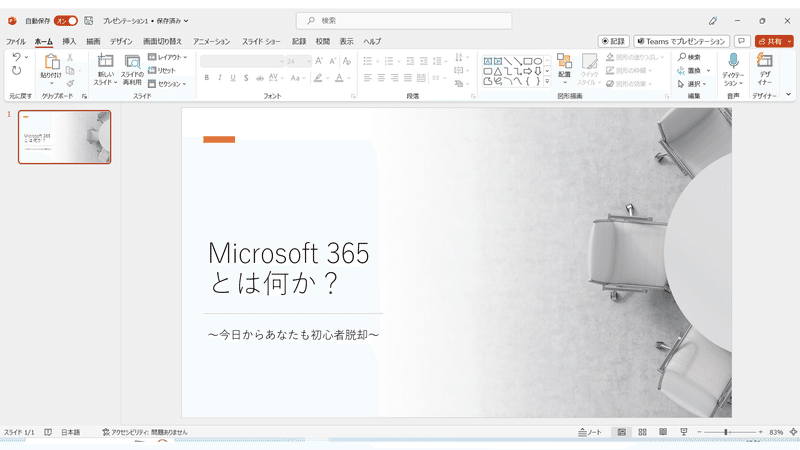Image resolution: width=800 pixels, height=450 pixels.
Task: Click the Reset (リセット) button
Action: (x=162, y=70)
